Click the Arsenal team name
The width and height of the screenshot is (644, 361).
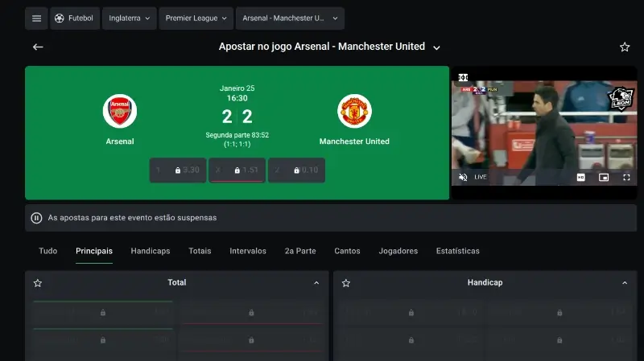point(120,142)
